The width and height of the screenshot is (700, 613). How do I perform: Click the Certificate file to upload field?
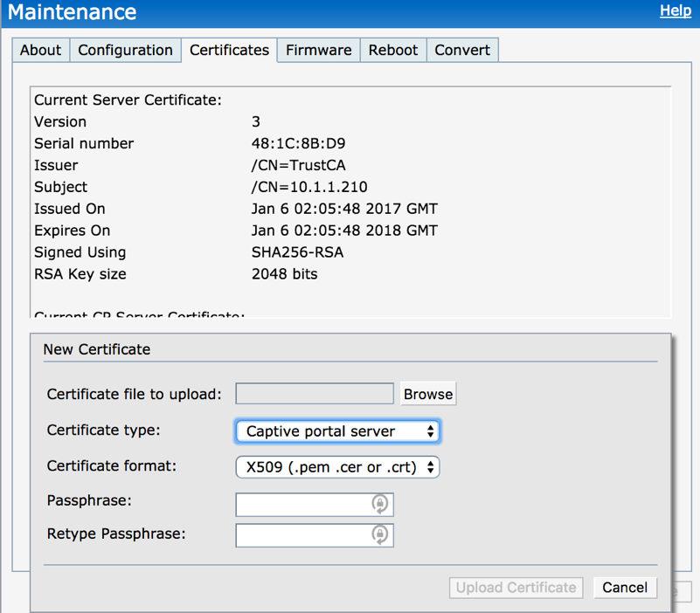[x=315, y=394]
